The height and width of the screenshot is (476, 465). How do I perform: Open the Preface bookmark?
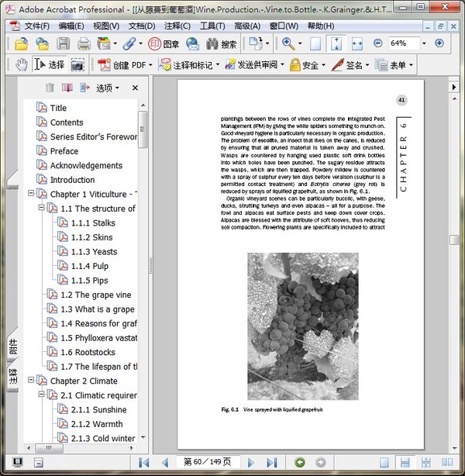click(x=64, y=151)
